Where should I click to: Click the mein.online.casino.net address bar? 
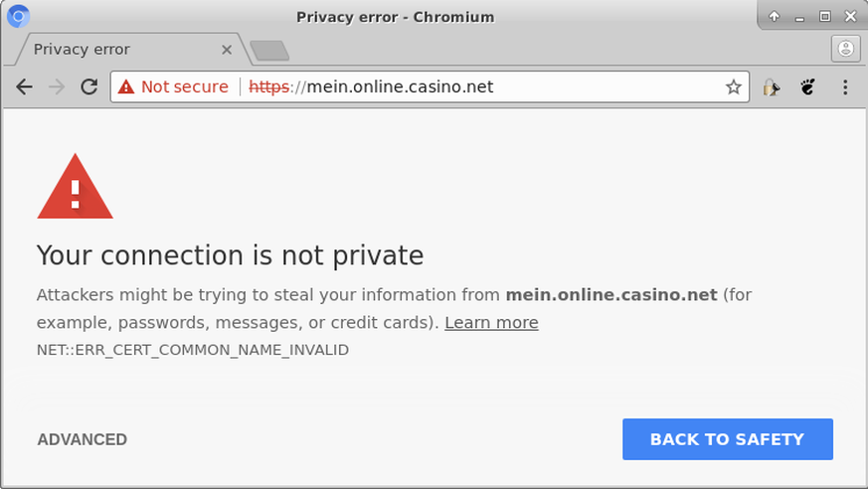(497, 87)
